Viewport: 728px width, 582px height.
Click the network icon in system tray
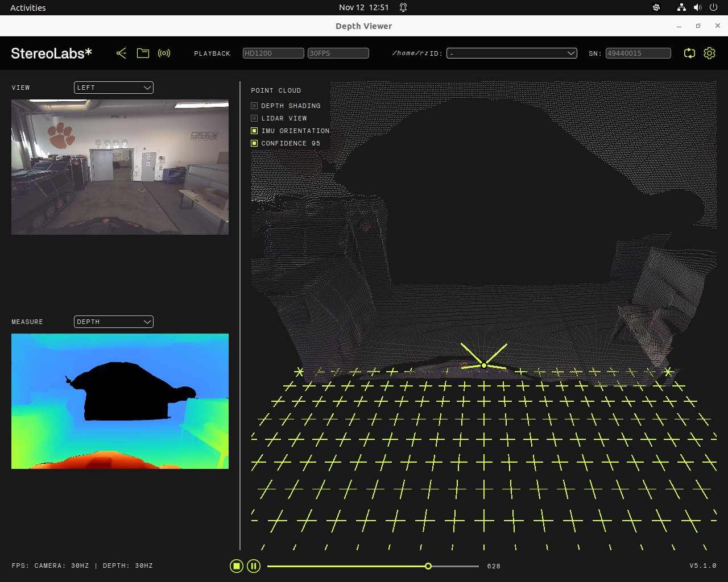[681, 7]
